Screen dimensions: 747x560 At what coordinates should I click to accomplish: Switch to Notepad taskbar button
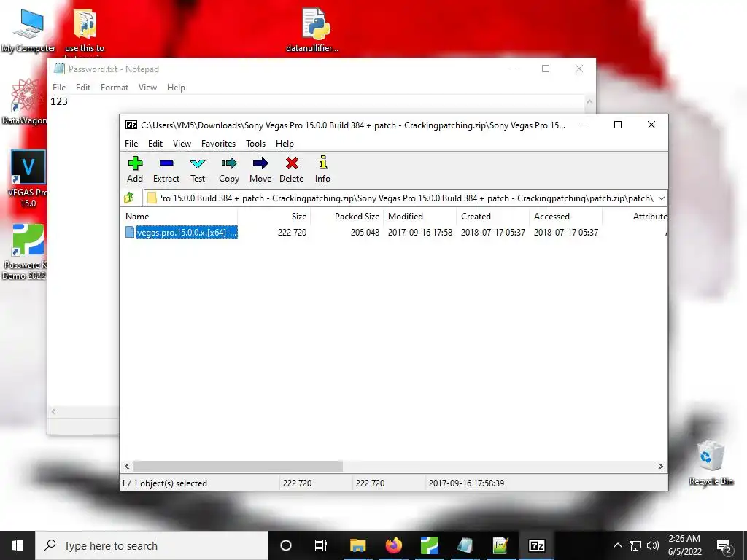tap(465, 545)
